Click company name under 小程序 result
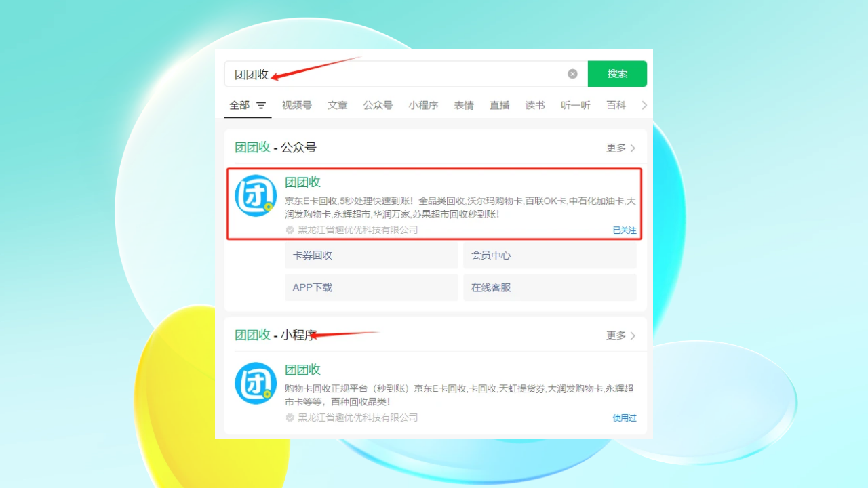Viewport: 868px width, 488px height. [358, 418]
